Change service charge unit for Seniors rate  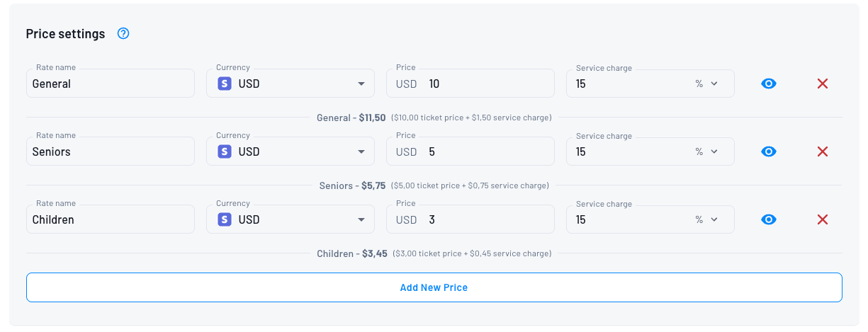click(706, 151)
